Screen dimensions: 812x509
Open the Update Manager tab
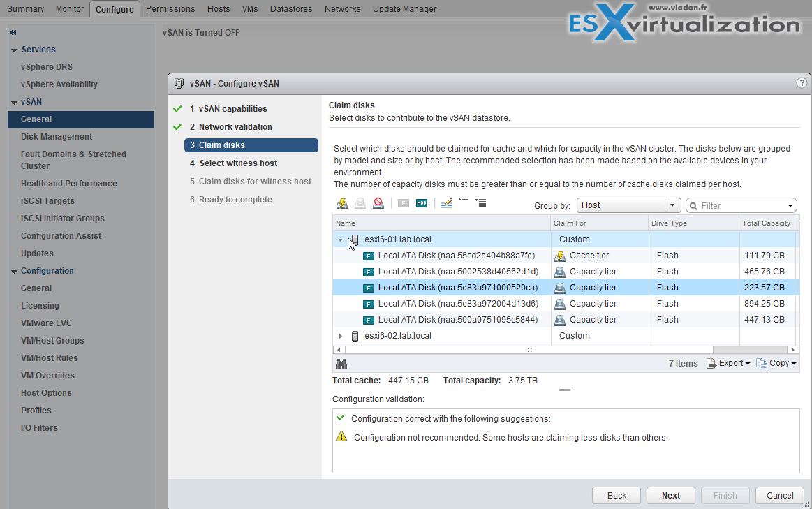coord(404,9)
